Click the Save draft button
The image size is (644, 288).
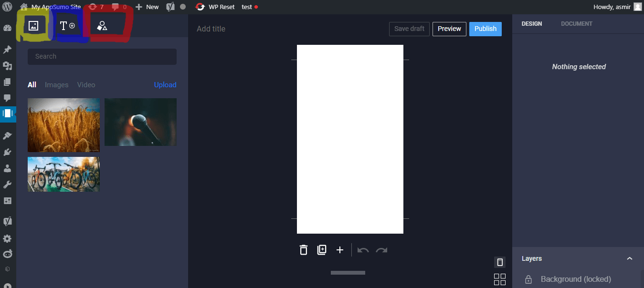[409, 29]
